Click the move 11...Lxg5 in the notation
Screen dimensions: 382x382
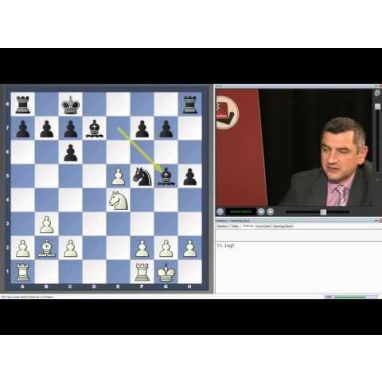click(226, 246)
